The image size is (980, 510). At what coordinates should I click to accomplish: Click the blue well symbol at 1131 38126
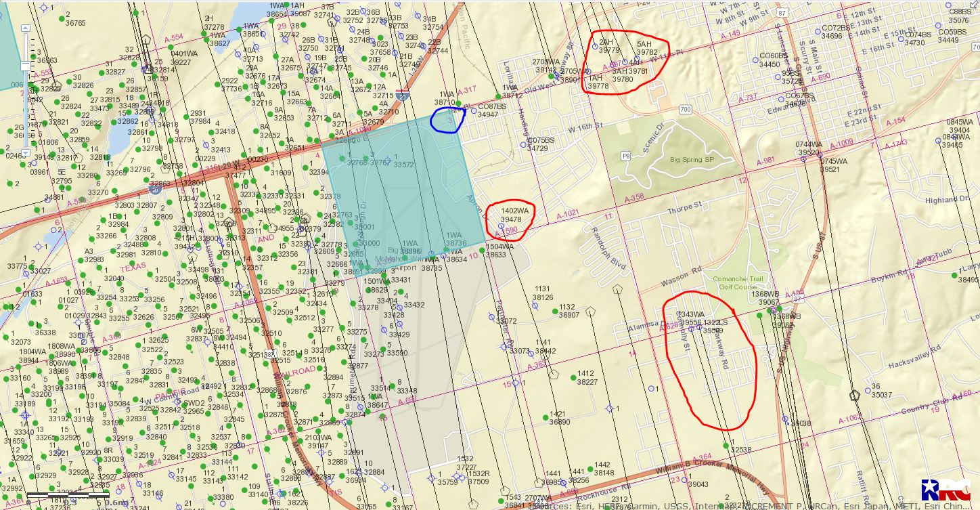[535, 305]
